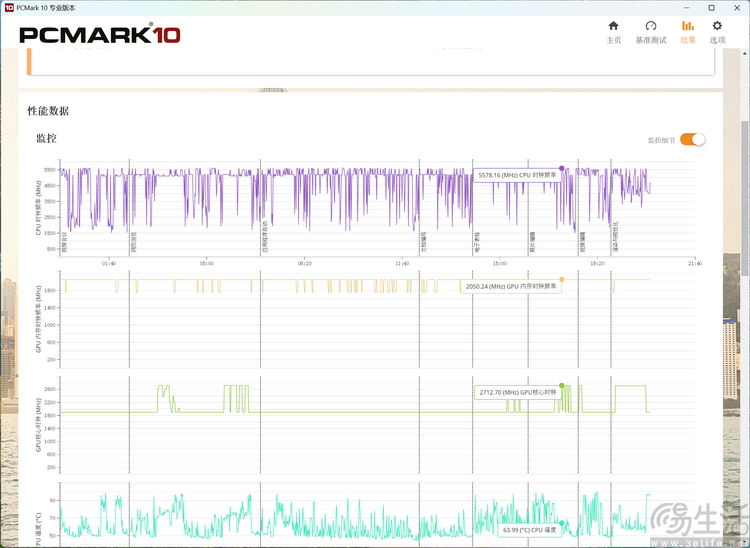Click the PCMark 10 app icon in title bar
750x548 pixels.
[9, 8]
